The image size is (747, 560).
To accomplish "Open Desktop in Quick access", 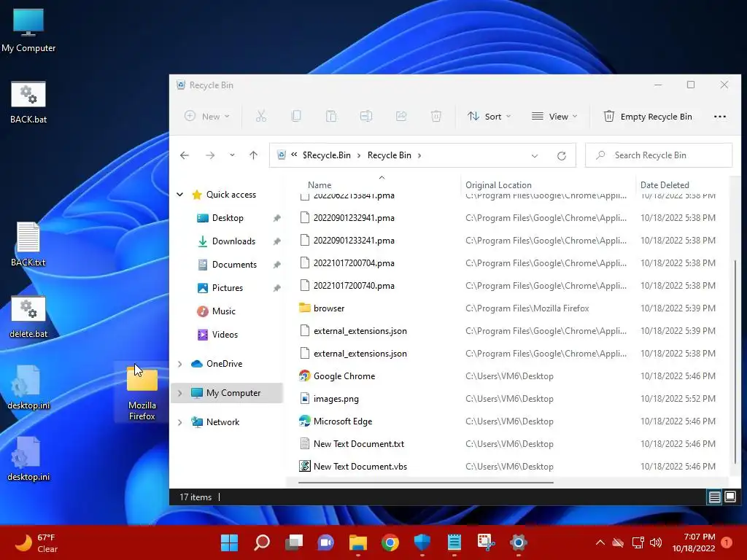I will [x=228, y=218].
